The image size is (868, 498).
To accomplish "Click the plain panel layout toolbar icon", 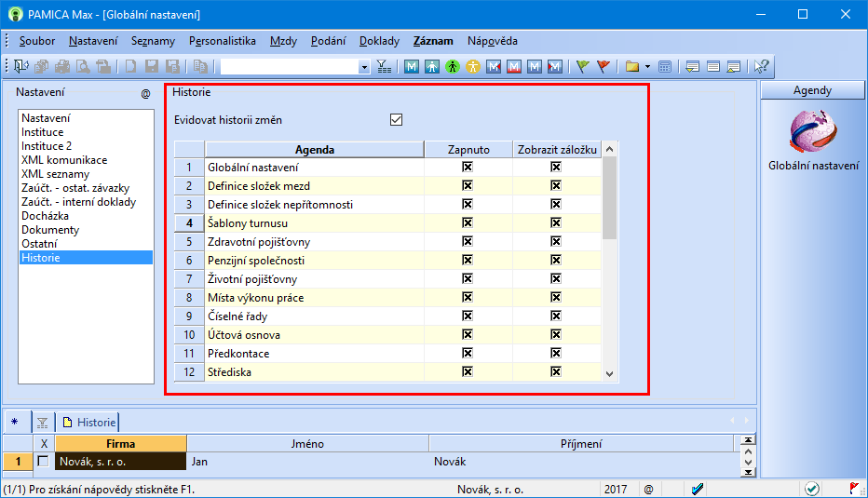I will (x=713, y=66).
